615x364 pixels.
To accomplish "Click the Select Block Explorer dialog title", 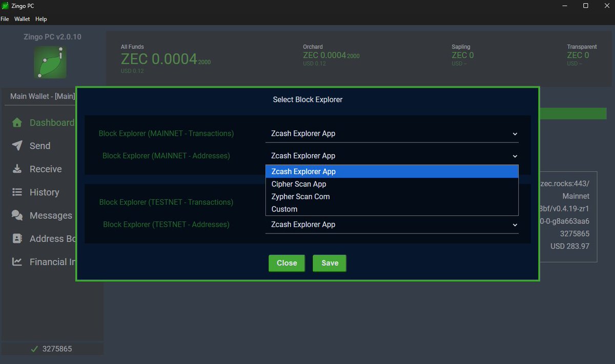I will click(x=307, y=100).
